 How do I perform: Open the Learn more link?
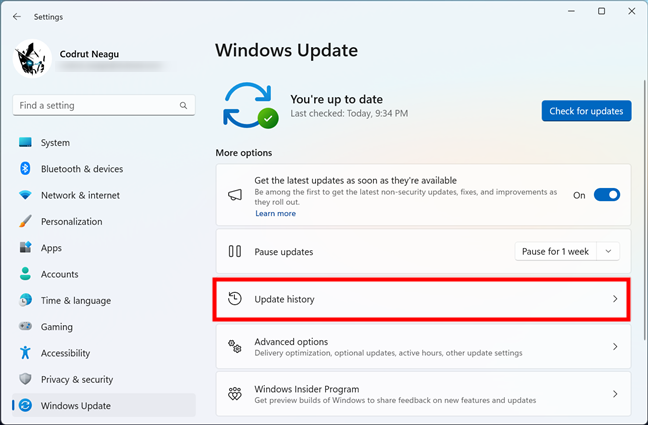[x=275, y=213]
